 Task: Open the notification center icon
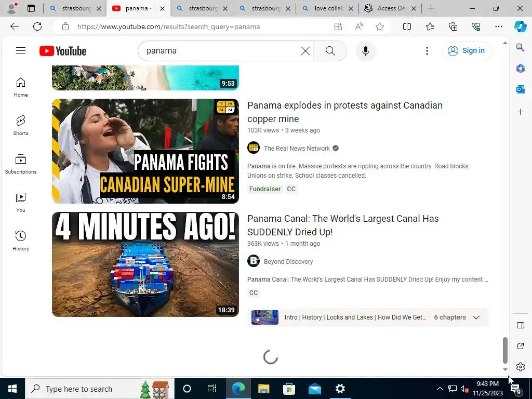pos(516,389)
